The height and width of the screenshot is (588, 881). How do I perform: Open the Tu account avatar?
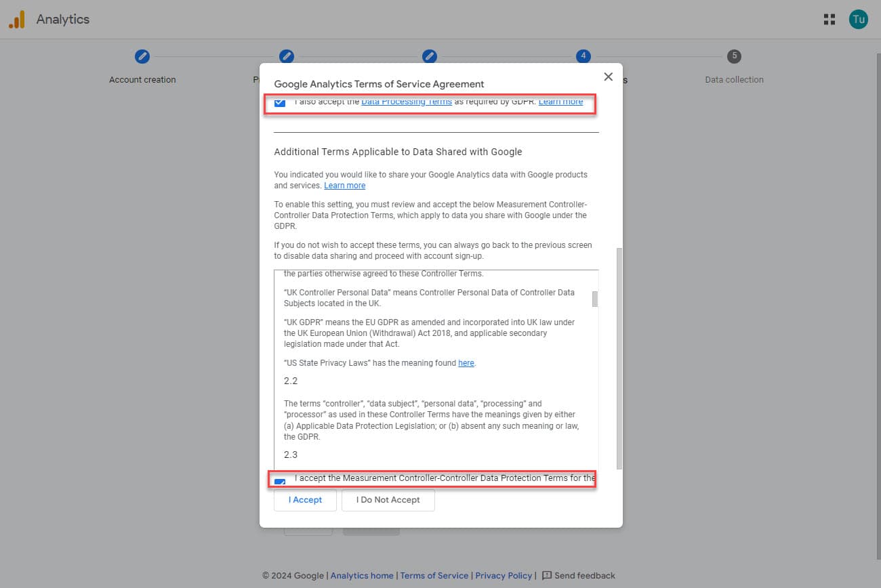[x=858, y=20]
